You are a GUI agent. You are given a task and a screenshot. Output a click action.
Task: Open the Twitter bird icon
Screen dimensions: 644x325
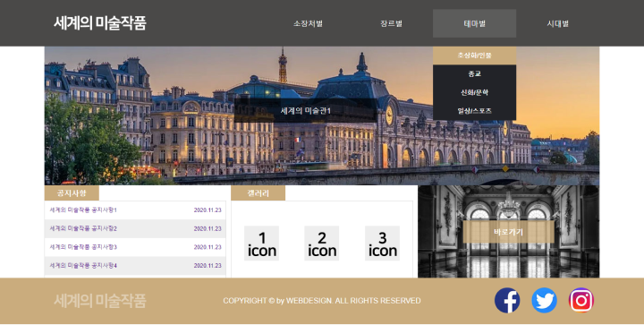click(544, 300)
